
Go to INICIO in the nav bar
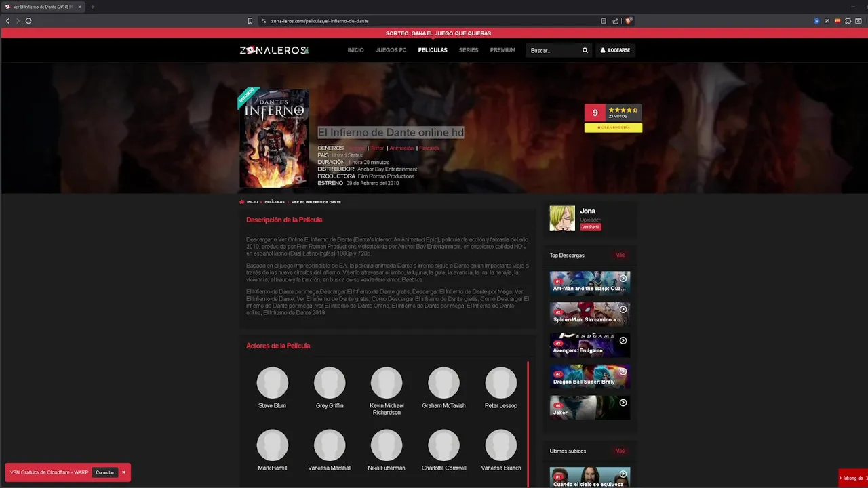356,50
